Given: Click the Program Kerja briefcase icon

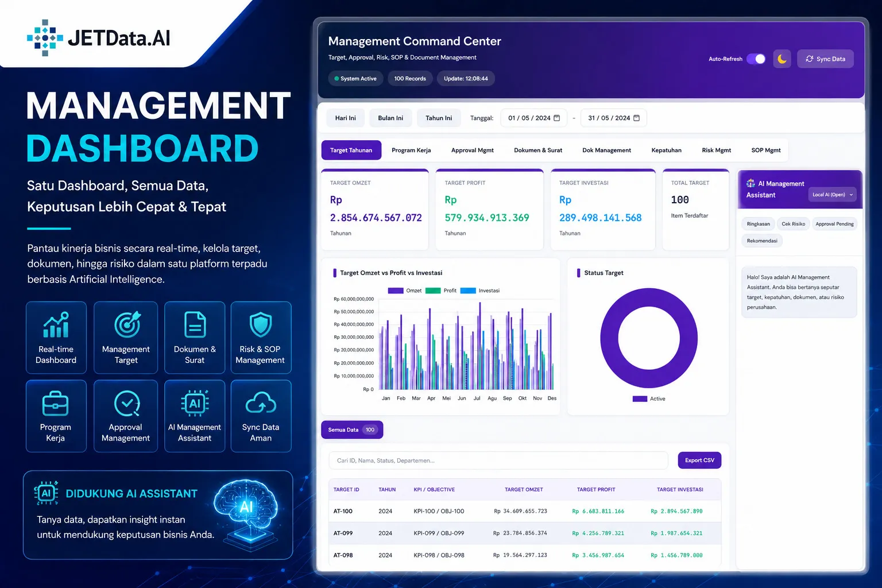Looking at the screenshot, I should pos(56,404).
